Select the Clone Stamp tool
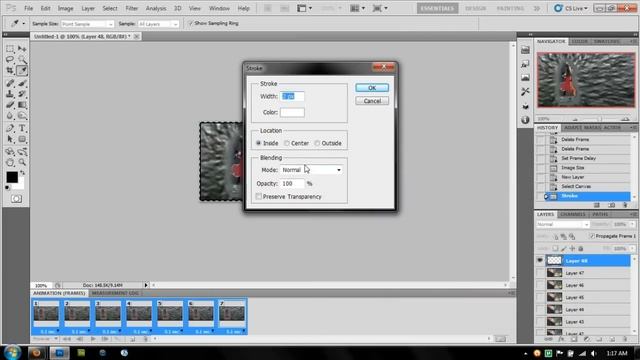Viewport: 640px width, 360px height. tap(10, 94)
